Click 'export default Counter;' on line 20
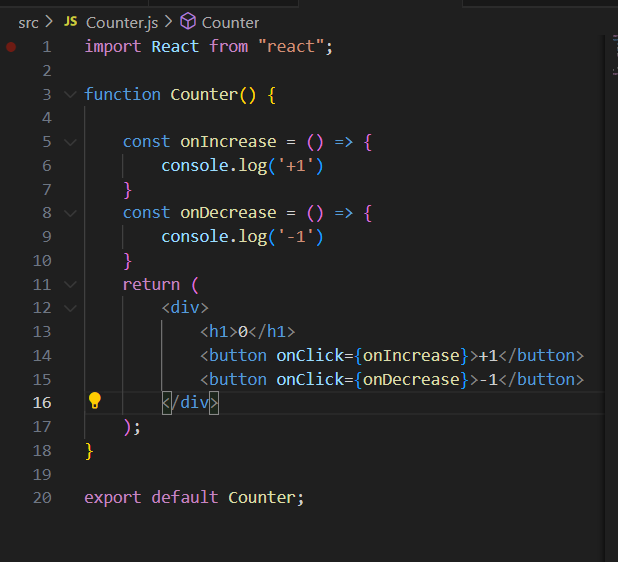This screenshot has height=562, width=618. point(195,498)
